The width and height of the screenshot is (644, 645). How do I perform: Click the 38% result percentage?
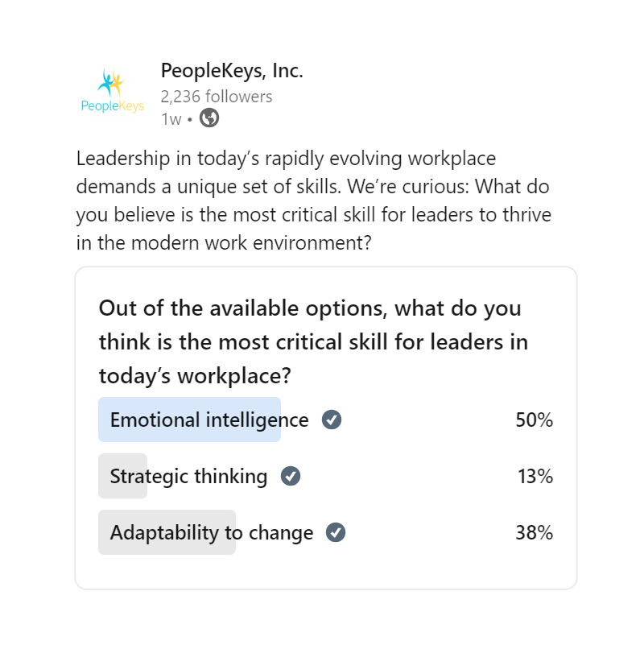click(535, 532)
